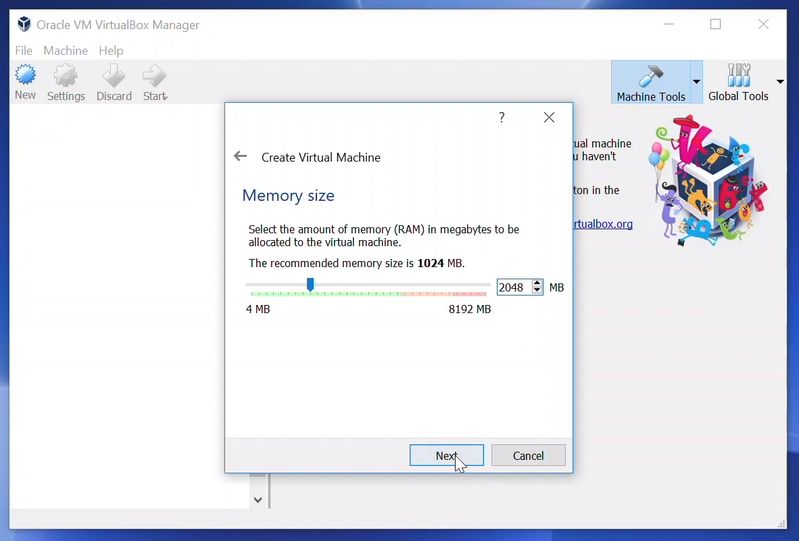Click recommended memory size 1024 MB text
The height and width of the screenshot is (541, 799).
point(357,263)
